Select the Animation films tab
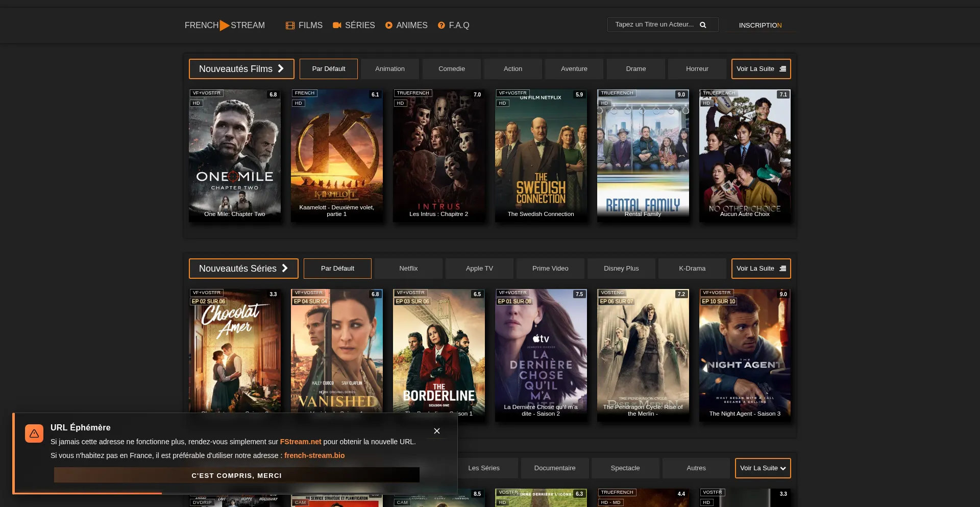This screenshot has width=980, height=507. (390, 69)
